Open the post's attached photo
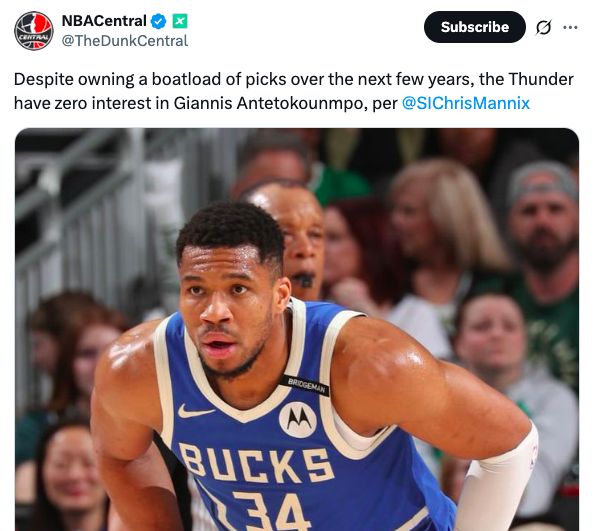 [297, 329]
